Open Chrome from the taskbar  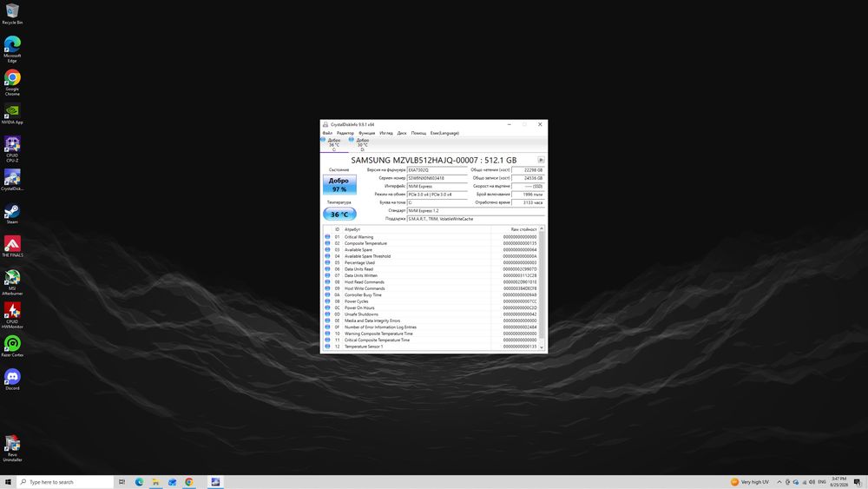(188, 482)
